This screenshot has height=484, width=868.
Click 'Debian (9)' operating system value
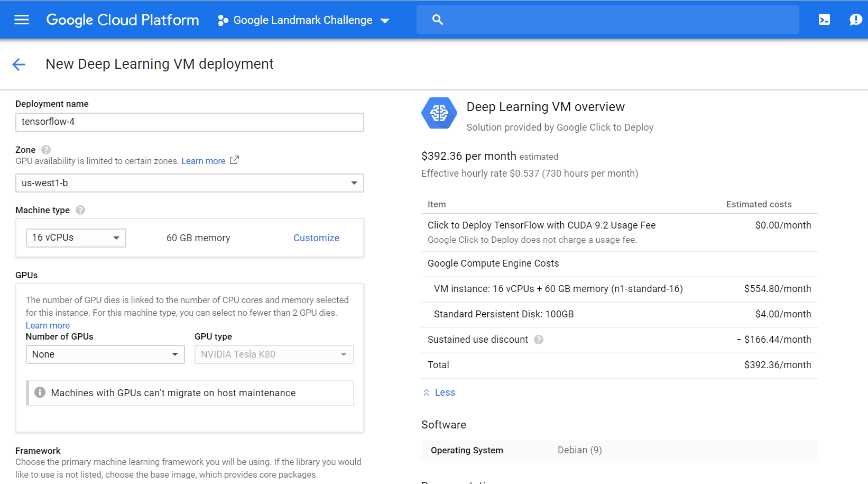point(580,450)
